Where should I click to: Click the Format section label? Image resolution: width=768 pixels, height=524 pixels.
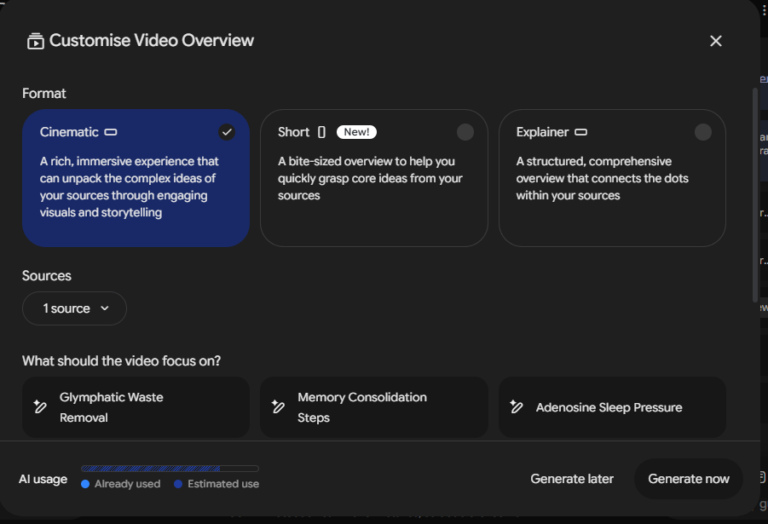(x=44, y=94)
